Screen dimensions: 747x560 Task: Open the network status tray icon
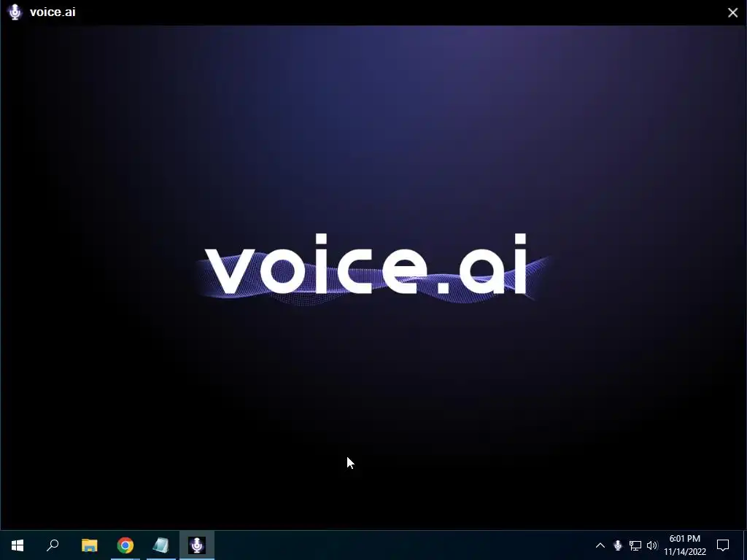tap(635, 545)
